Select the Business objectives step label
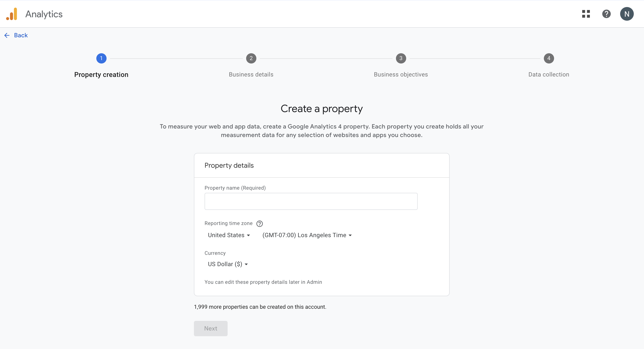 coord(401,75)
